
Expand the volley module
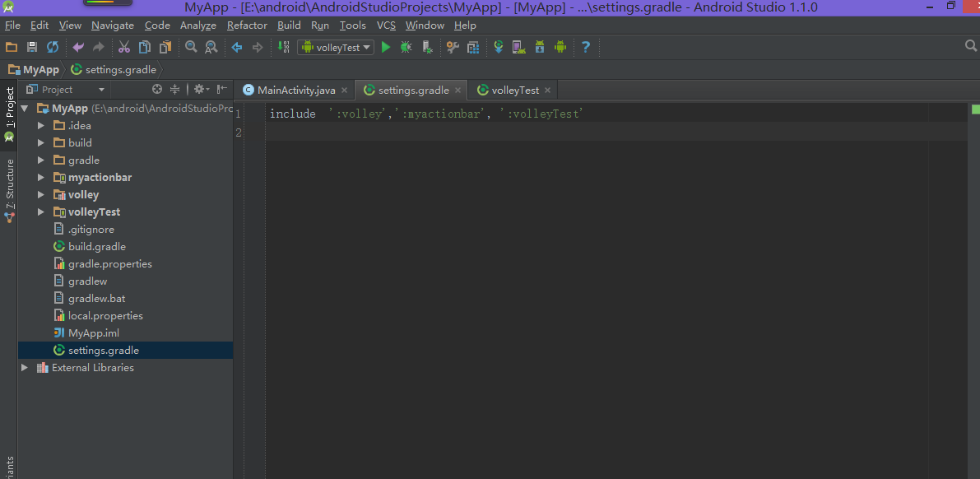pyautogui.click(x=41, y=194)
